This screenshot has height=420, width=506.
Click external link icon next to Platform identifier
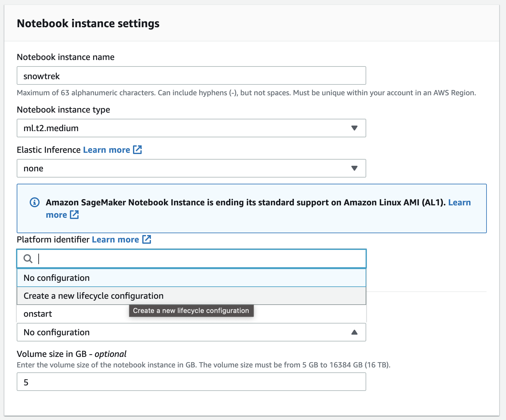click(147, 239)
